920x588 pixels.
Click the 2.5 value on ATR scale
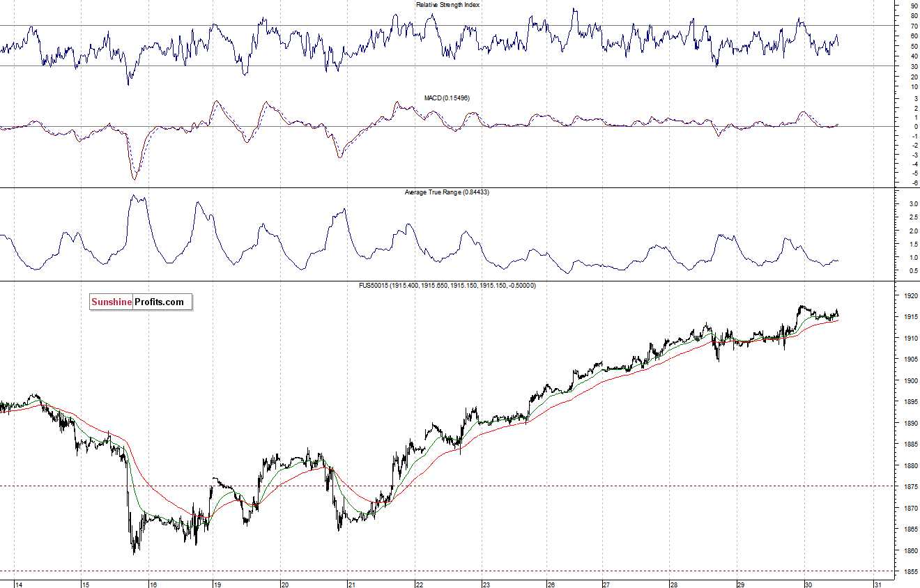912,217
